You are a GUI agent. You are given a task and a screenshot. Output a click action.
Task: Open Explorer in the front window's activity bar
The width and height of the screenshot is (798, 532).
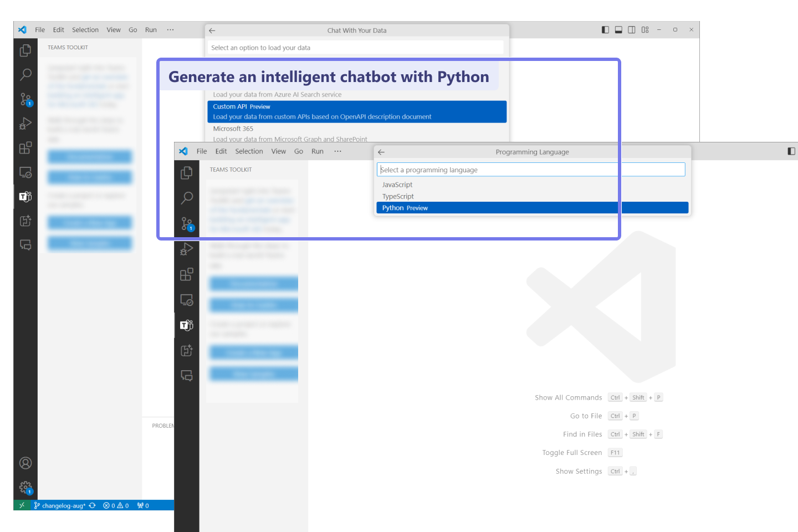click(x=187, y=173)
